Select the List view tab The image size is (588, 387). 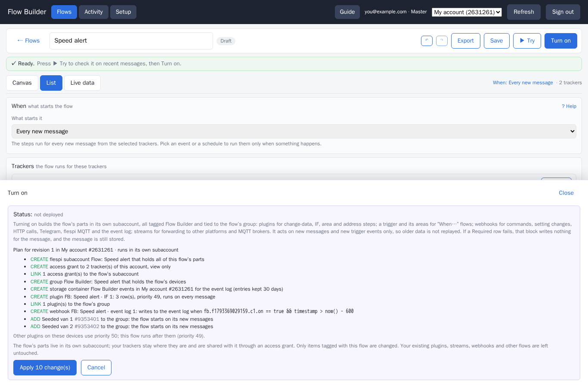51,83
